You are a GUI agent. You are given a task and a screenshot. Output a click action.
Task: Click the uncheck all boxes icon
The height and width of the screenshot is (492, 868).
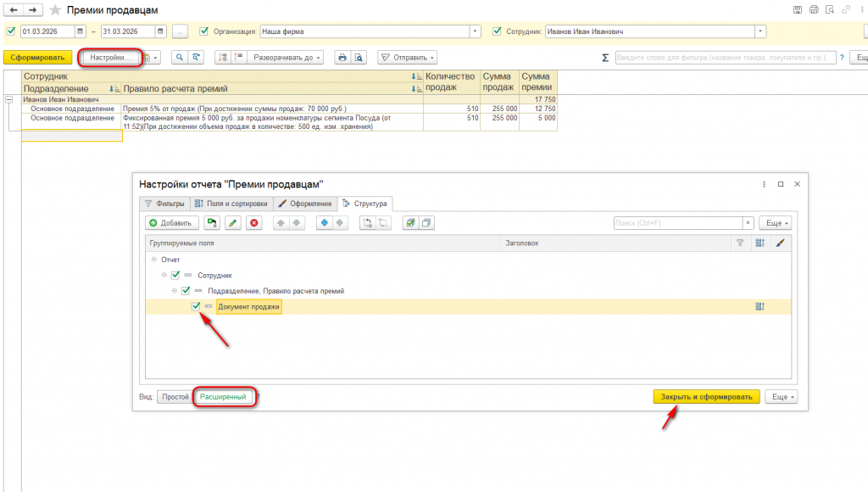coord(426,223)
